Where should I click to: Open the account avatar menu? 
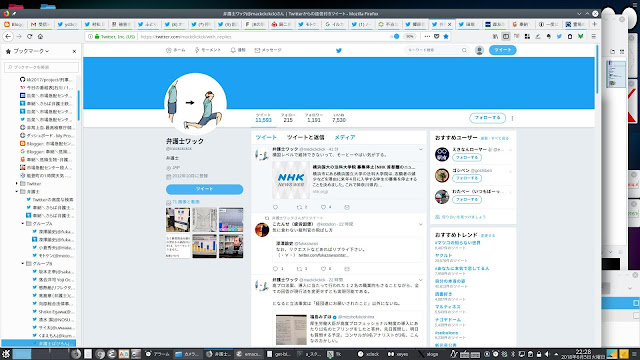(479, 50)
